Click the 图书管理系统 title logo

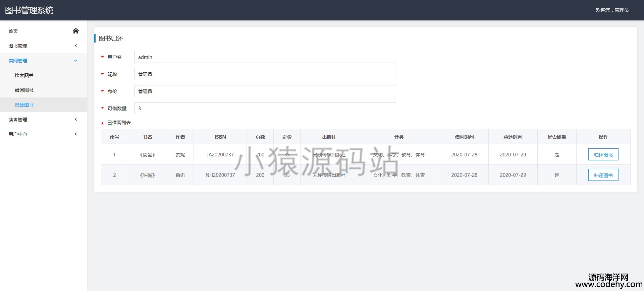(x=29, y=10)
